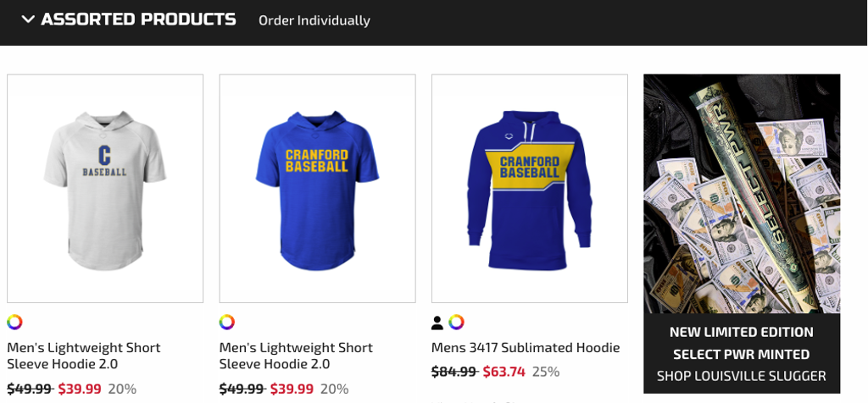Screen dimensions: 868x403
Task: Click the person icon under Sublimated Hoodie
Action: [x=437, y=323]
